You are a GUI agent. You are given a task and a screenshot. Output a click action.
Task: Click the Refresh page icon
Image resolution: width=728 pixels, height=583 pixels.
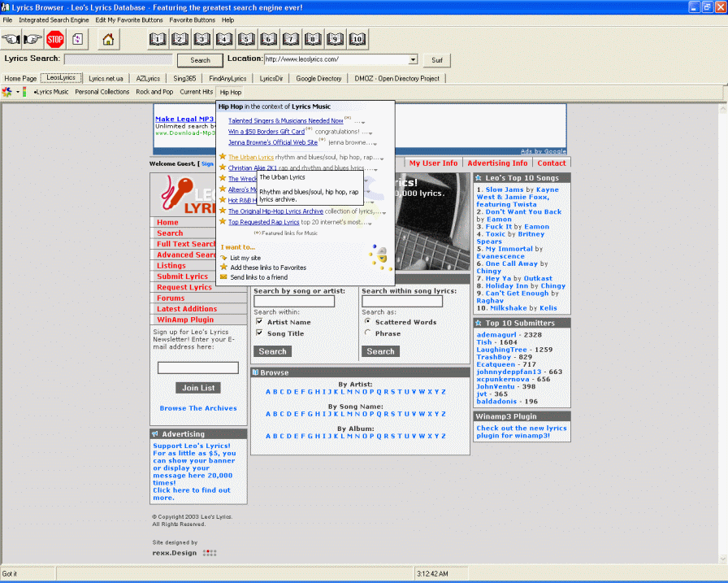(x=77, y=39)
